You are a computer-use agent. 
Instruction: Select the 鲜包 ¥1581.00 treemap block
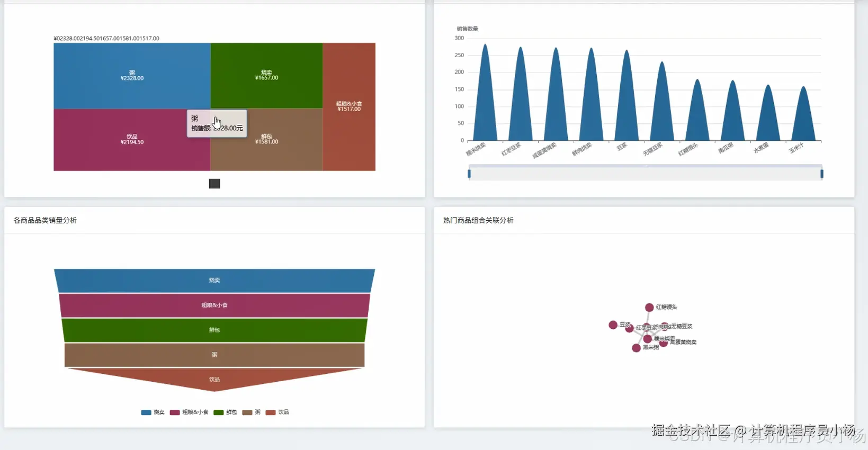click(266, 140)
